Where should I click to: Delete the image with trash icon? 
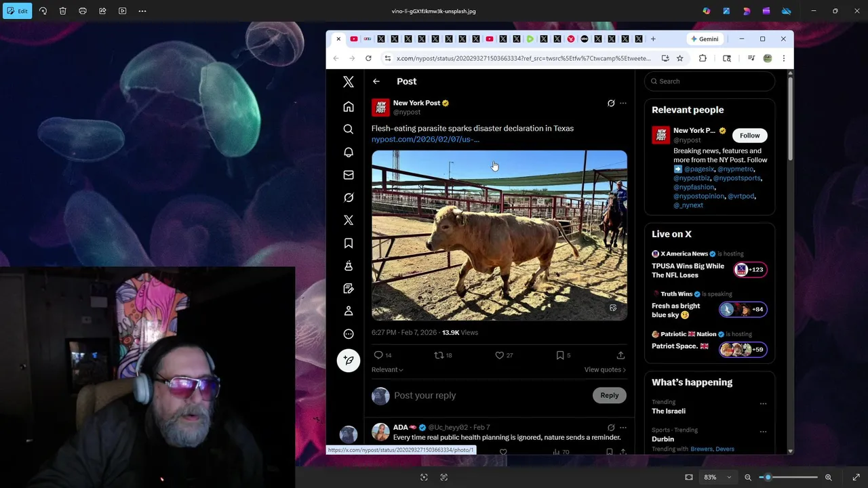[62, 11]
